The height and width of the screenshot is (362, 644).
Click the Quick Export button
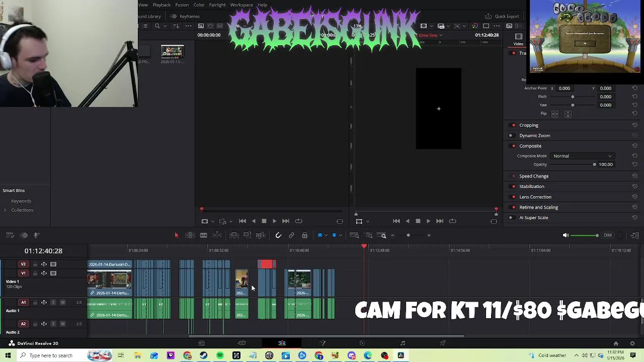click(502, 16)
